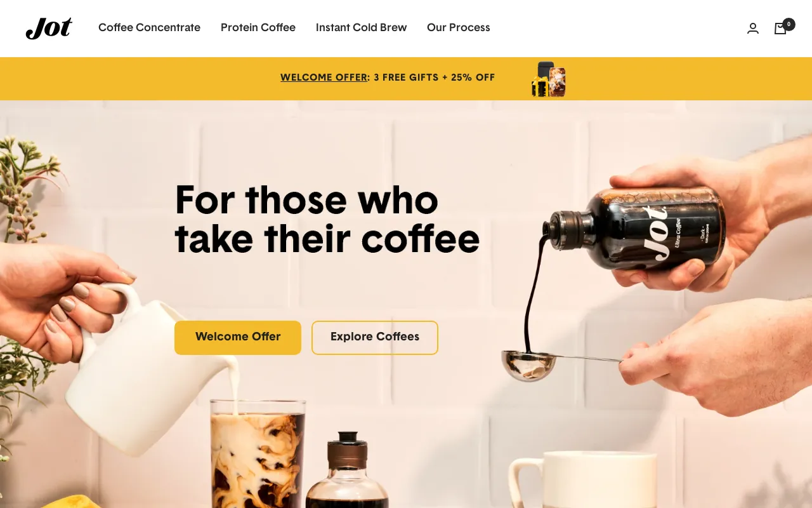
Task: Click the Explore Coffees outlined button
Action: pos(375,337)
